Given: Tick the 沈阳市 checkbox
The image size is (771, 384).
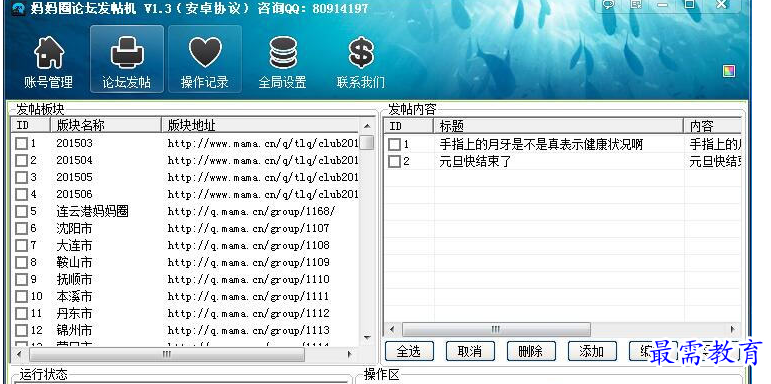Looking at the screenshot, I should click(x=21, y=229).
